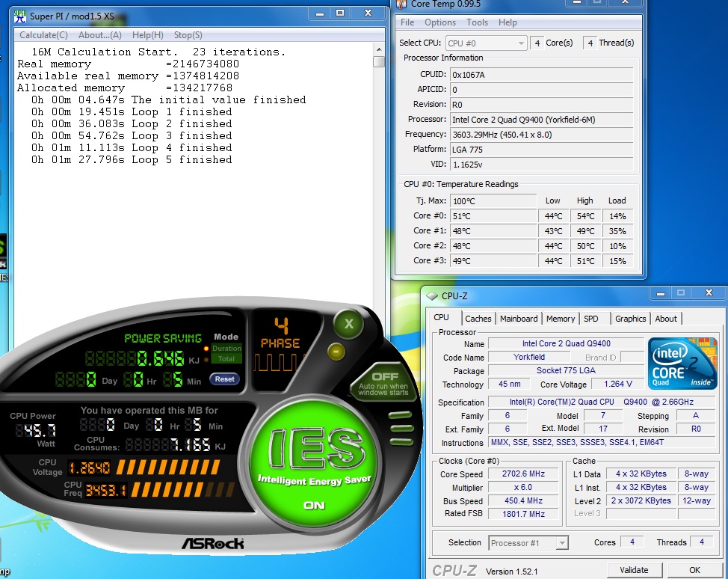Open Help menu in Core Temp
728x579 pixels.
pos(508,22)
